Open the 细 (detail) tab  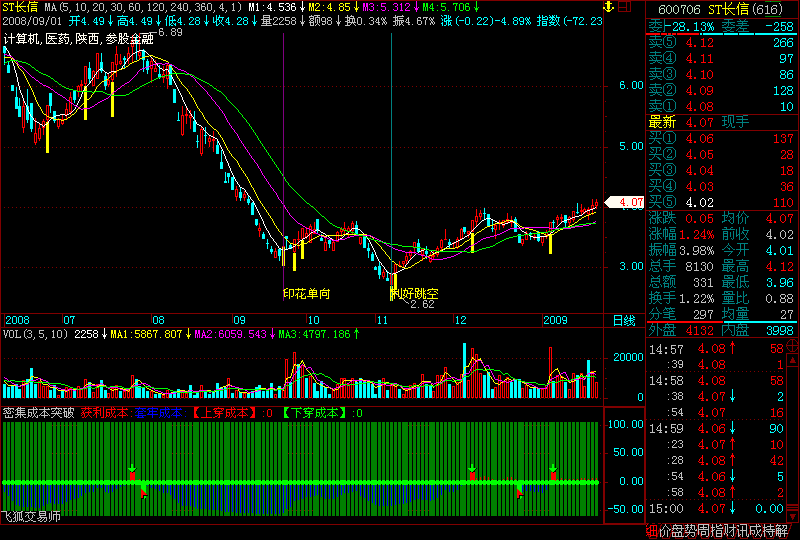click(x=652, y=531)
